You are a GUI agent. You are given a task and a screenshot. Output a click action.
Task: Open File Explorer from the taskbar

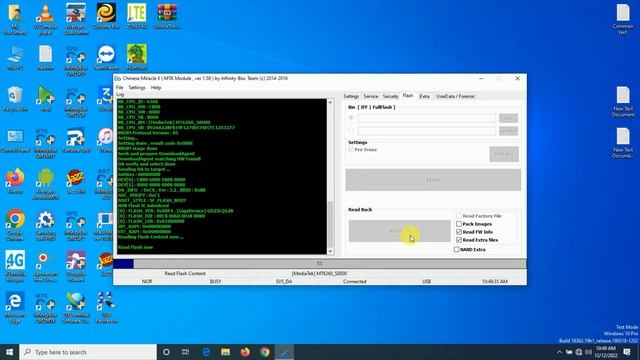point(225,352)
